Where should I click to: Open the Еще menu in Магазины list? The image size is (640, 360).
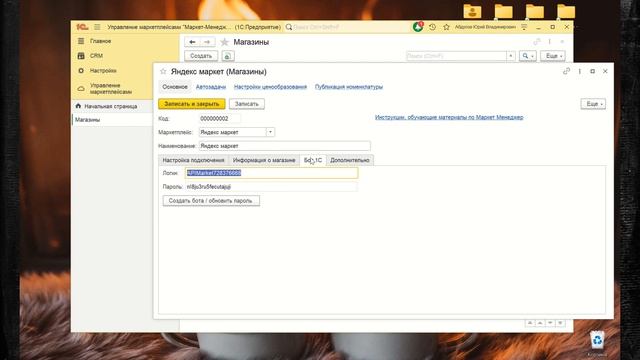553,56
